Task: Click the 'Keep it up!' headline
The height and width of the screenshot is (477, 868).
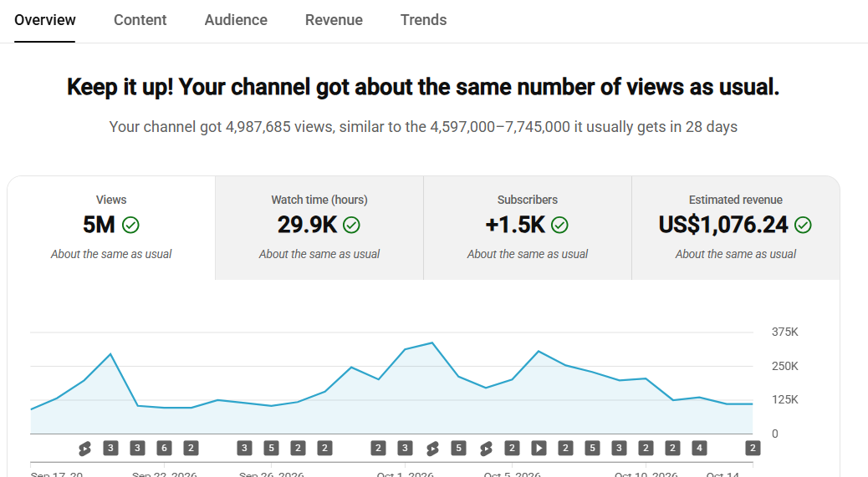Action: pos(423,88)
